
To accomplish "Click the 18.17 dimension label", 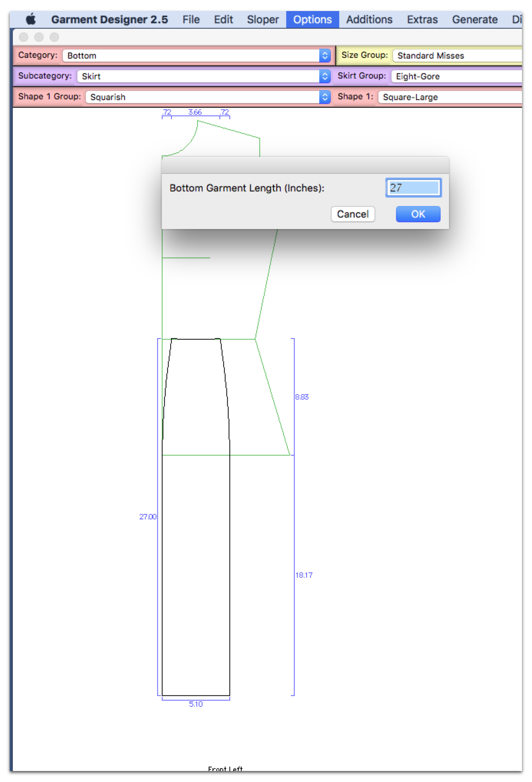I will click(x=304, y=575).
